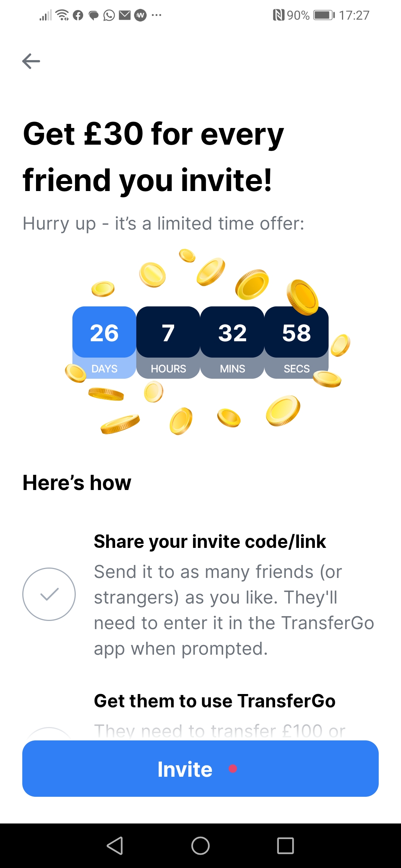
Task: Tap the 'Get them to use TransferGo' heading
Action: 215,701
